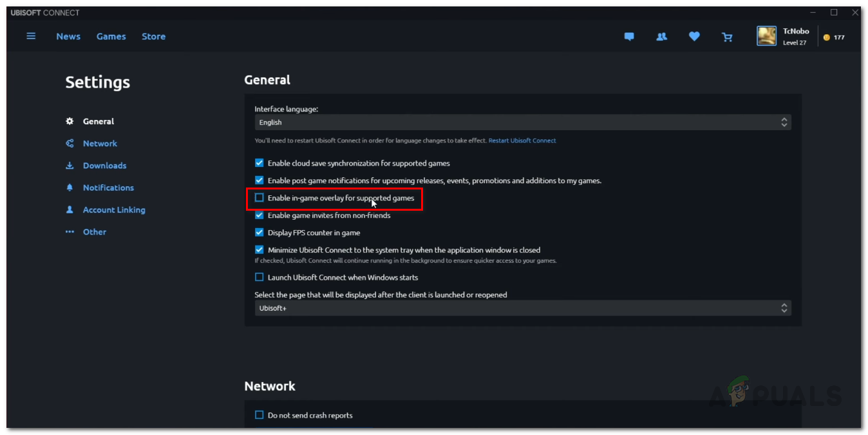Uncheck Display FPS counter in game
The width and height of the screenshot is (868, 435).
[x=259, y=233]
